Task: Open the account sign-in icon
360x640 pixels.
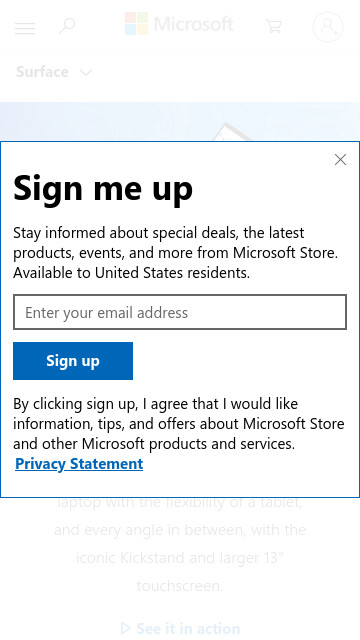Action: click(327, 27)
